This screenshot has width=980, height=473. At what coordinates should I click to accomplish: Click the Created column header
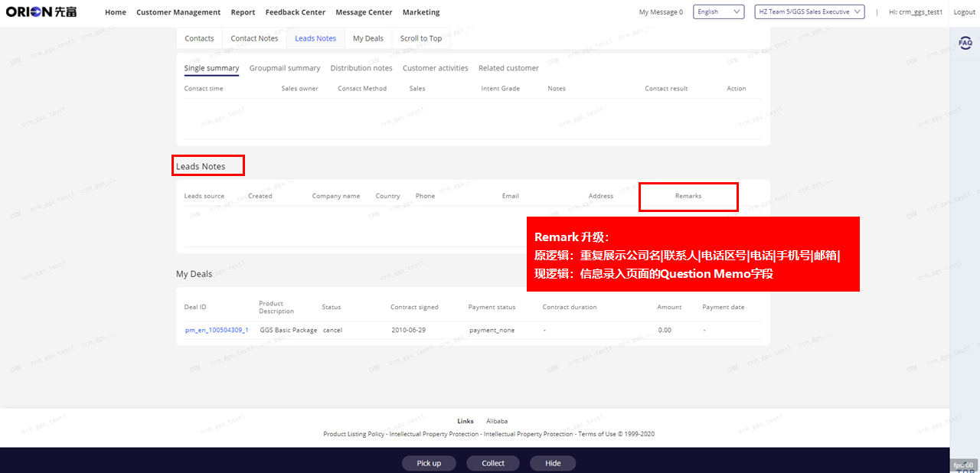260,196
